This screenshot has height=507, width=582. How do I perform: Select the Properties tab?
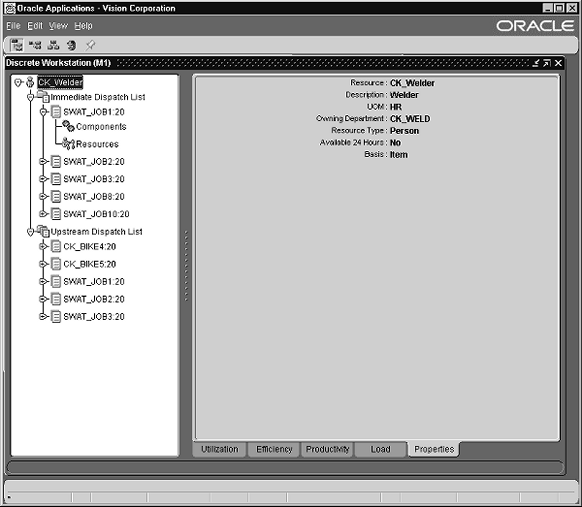(434, 449)
